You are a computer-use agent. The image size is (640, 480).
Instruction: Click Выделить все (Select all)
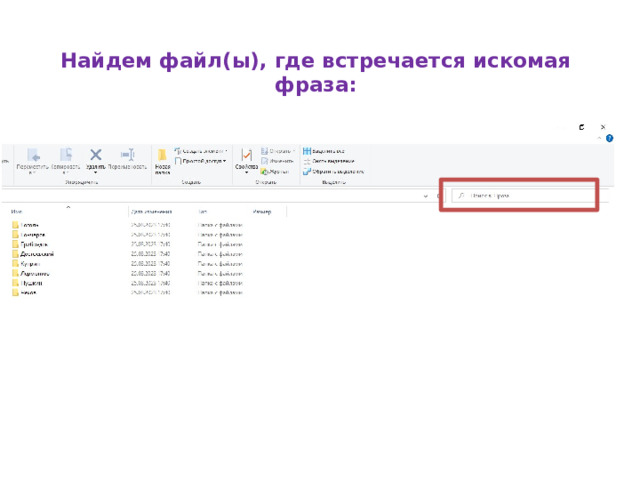[324, 151]
